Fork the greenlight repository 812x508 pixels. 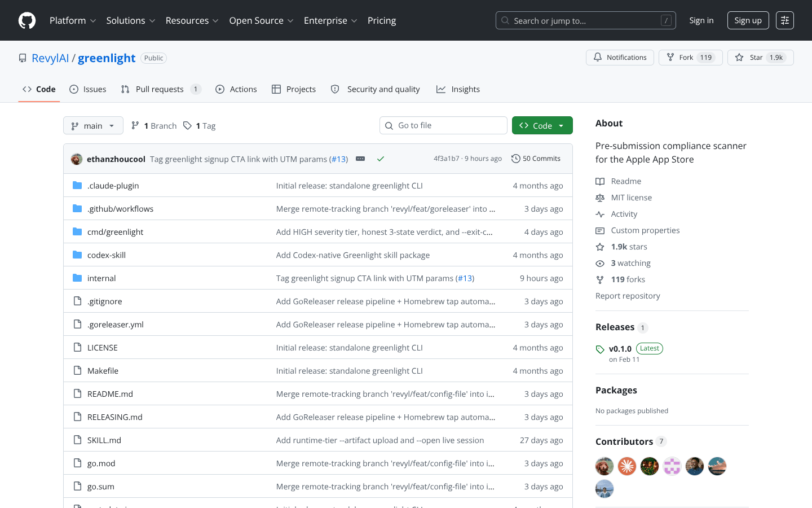pyautogui.click(x=690, y=58)
